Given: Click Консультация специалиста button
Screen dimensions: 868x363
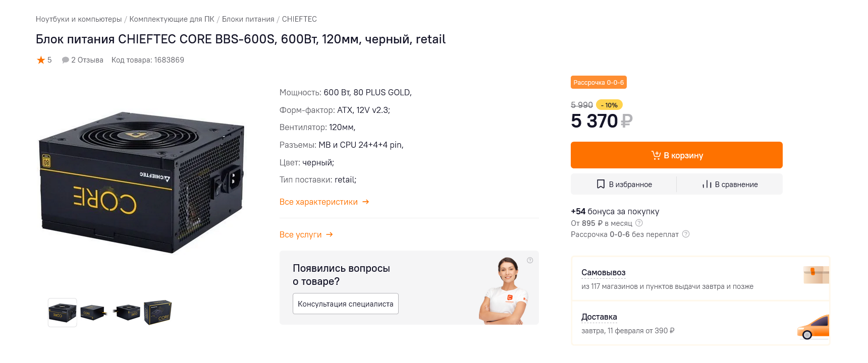Looking at the screenshot, I should point(346,304).
